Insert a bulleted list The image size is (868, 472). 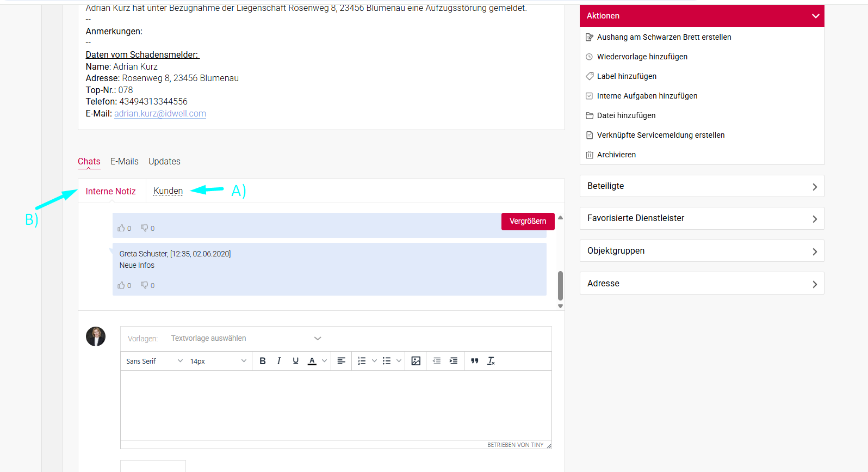pos(387,361)
